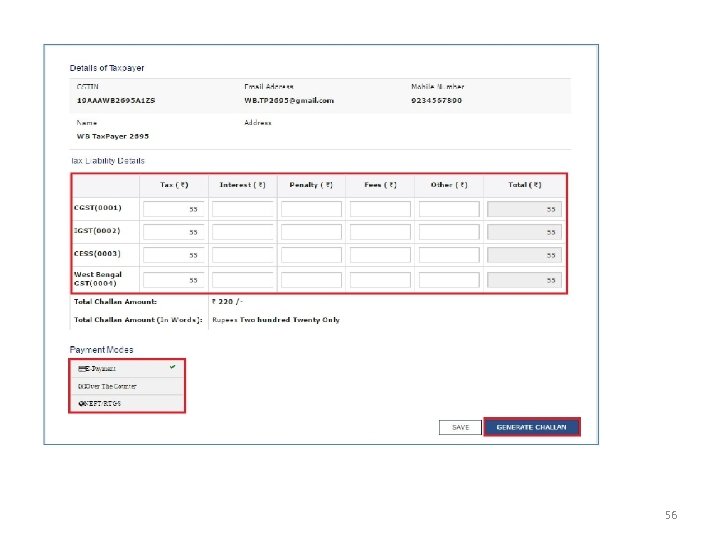Click the CGST(0001) Total field

pyautogui.click(x=524, y=209)
